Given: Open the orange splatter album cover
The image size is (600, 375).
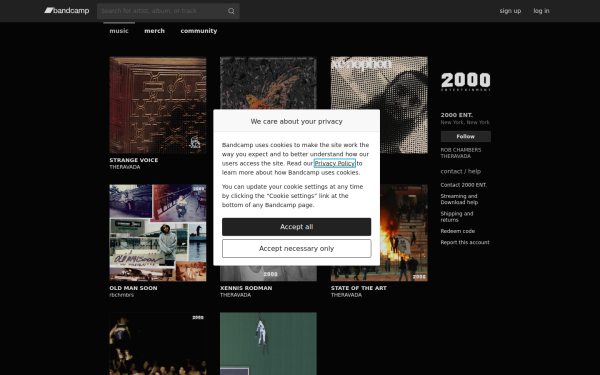Looking at the screenshot, I should click(268, 83).
